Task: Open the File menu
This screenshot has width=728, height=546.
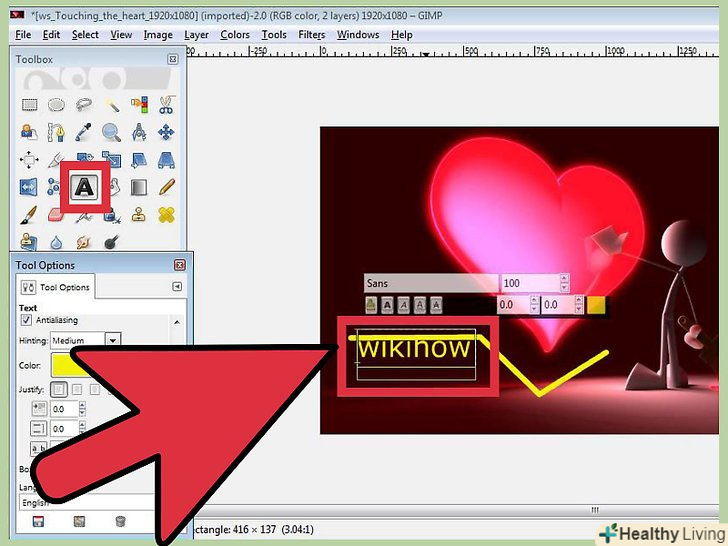Action: point(23,35)
